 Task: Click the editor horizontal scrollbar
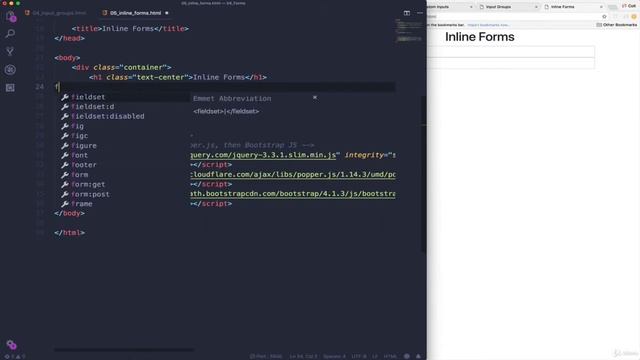124,349
